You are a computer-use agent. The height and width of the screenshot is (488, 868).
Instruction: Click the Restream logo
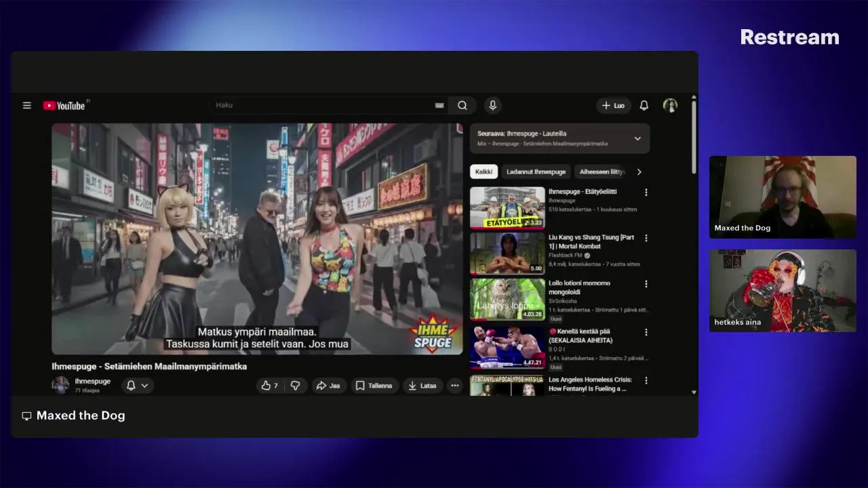pos(789,37)
